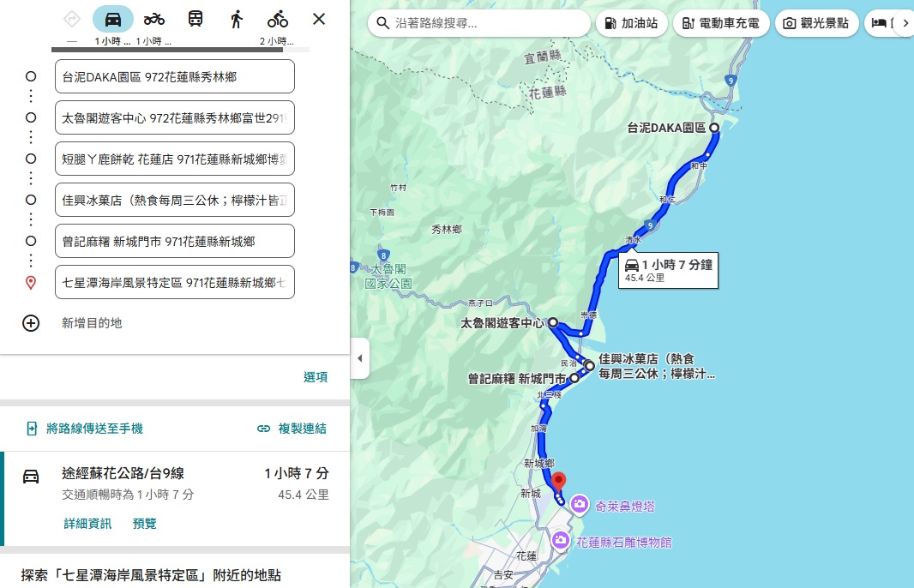The height and width of the screenshot is (588, 914).
Task: Choose public transit bus mode
Action: 195,19
